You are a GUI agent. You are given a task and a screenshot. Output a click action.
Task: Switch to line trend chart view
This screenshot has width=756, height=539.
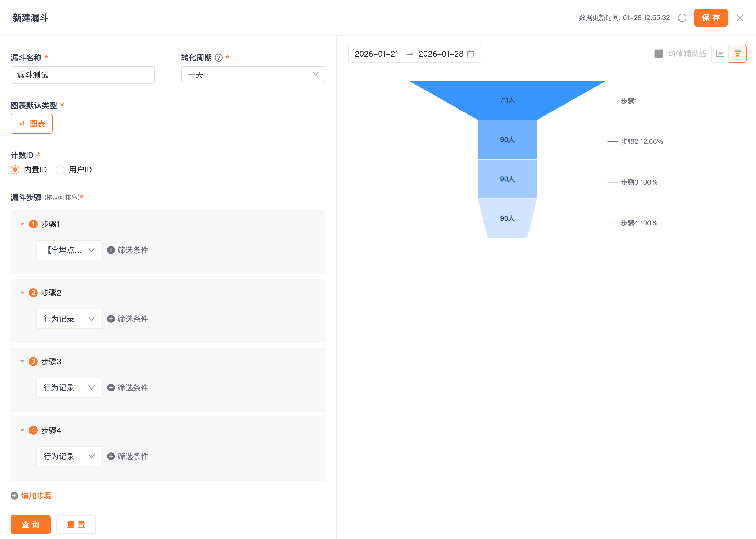(x=720, y=54)
